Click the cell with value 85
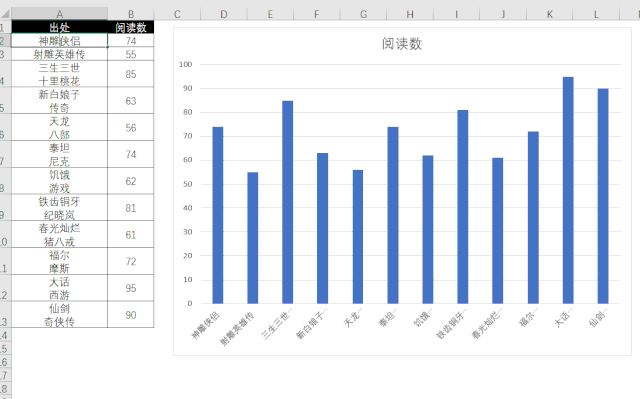 pos(131,74)
